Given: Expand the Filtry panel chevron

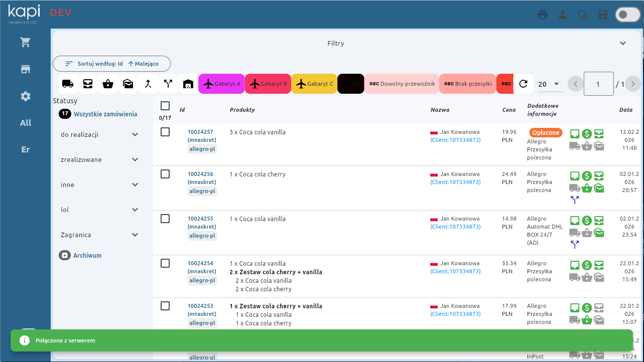Looking at the screenshot, I should (x=623, y=43).
